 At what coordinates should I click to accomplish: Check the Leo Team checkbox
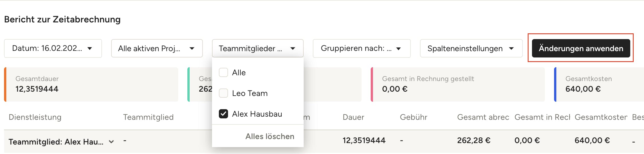[223, 93]
